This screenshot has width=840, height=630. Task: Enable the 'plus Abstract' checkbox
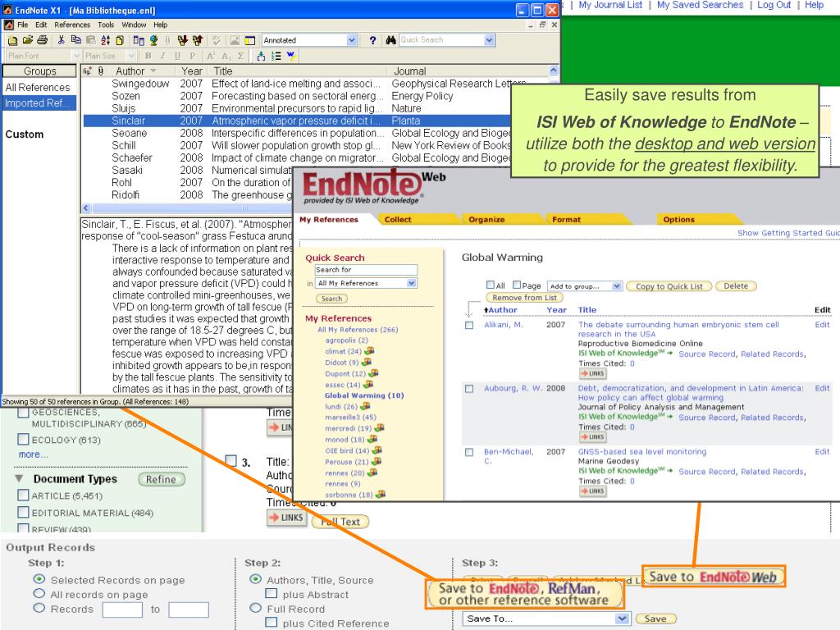click(271, 595)
